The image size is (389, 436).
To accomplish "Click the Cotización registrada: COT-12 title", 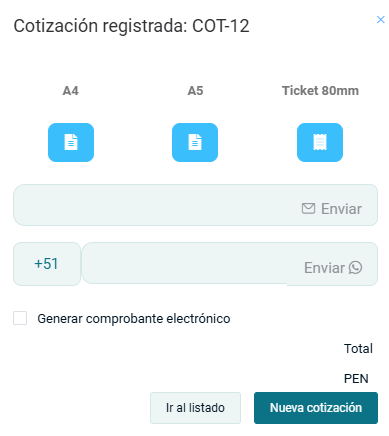I will click(x=131, y=26).
